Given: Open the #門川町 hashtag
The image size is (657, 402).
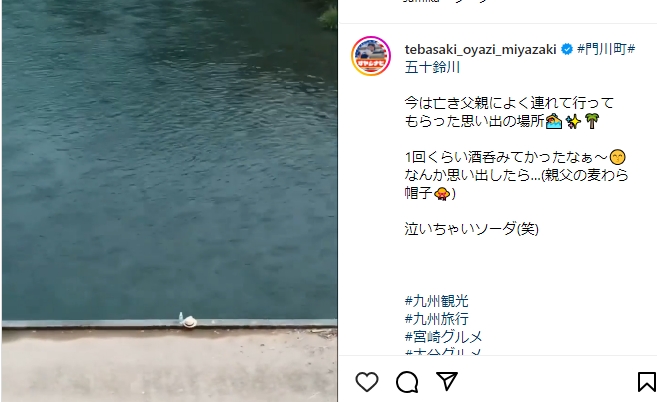Looking at the screenshot, I should coord(601,49).
